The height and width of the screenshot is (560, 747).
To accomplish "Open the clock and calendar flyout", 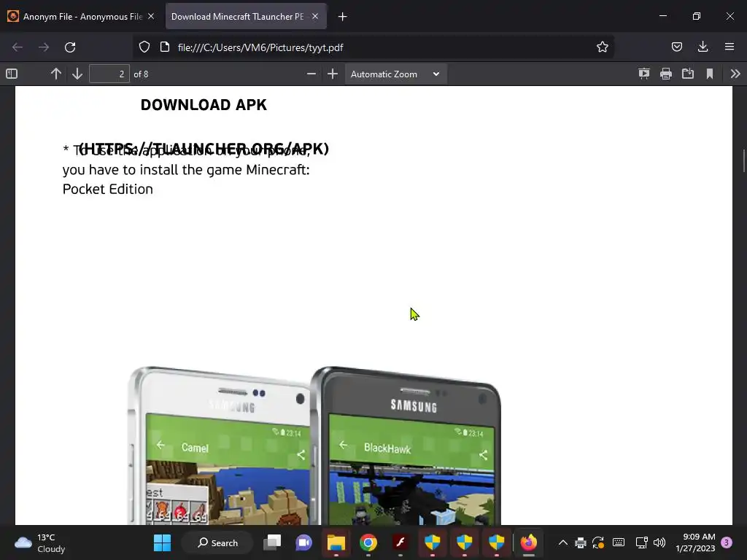I will 695,542.
